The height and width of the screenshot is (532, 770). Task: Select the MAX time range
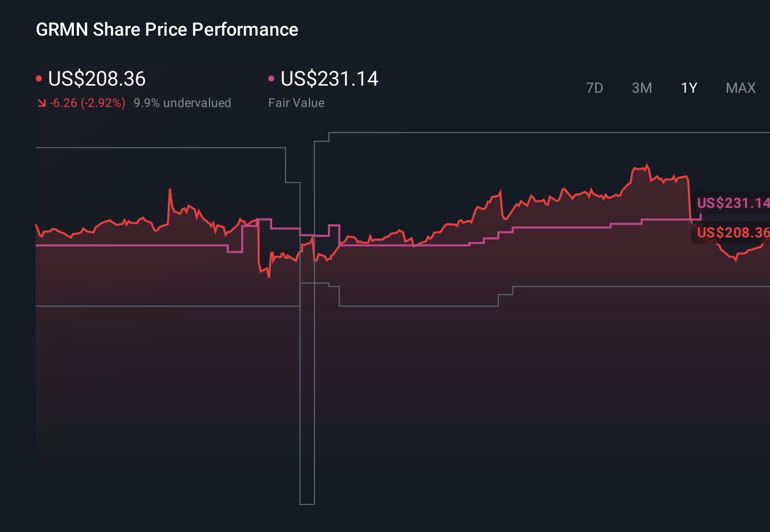740,88
